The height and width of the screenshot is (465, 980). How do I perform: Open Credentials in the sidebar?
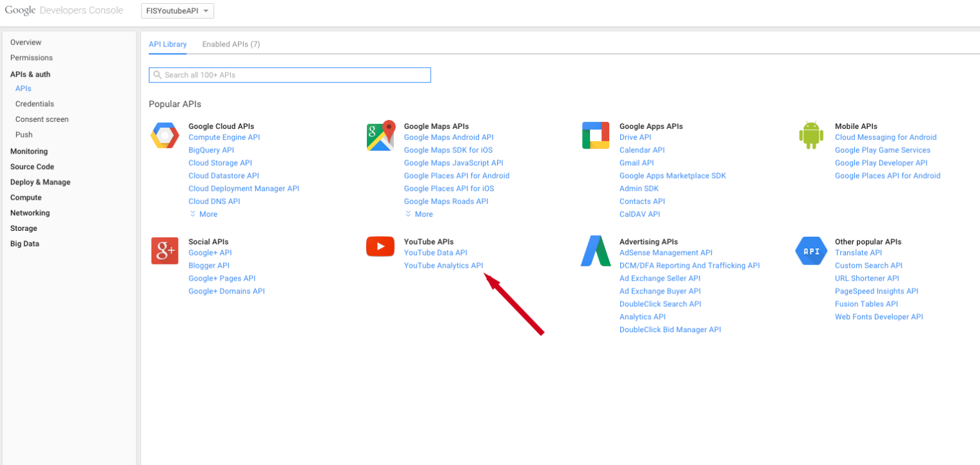(35, 104)
